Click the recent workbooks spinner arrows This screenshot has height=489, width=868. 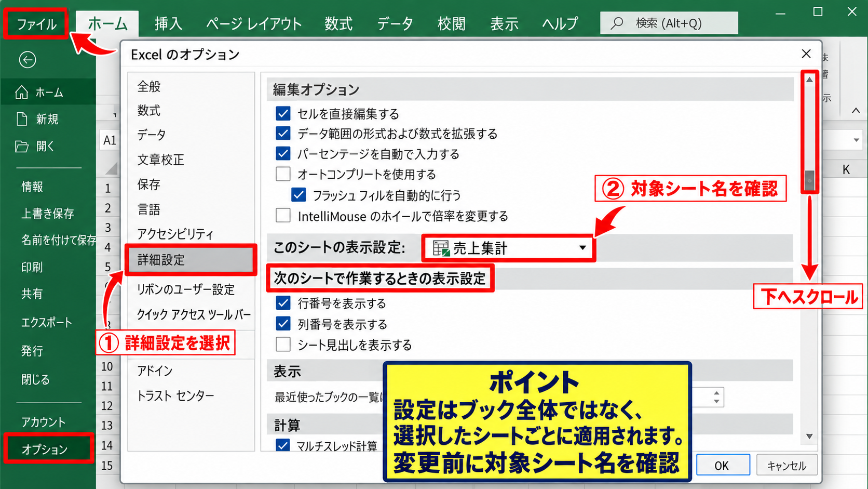click(x=716, y=397)
